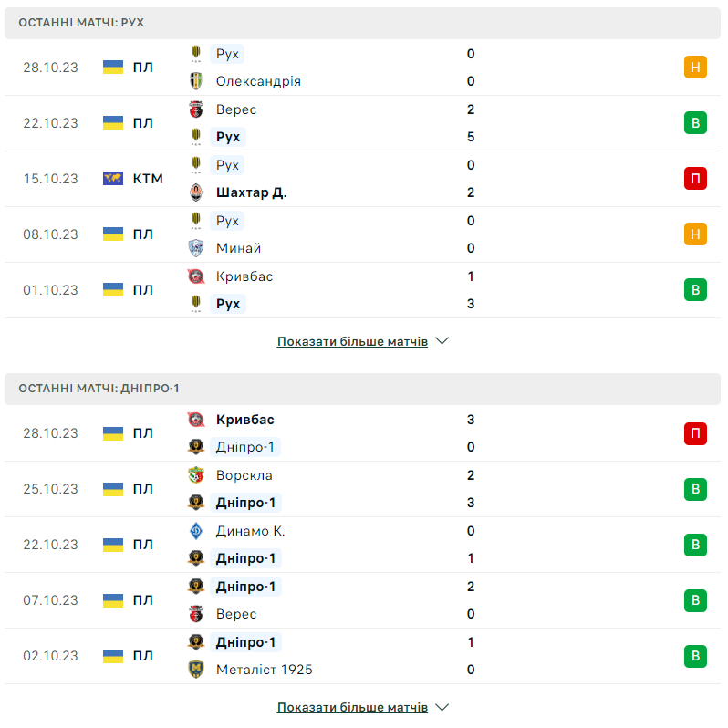Click the КТМ world competition icon
The image size is (728, 728).
(x=113, y=179)
